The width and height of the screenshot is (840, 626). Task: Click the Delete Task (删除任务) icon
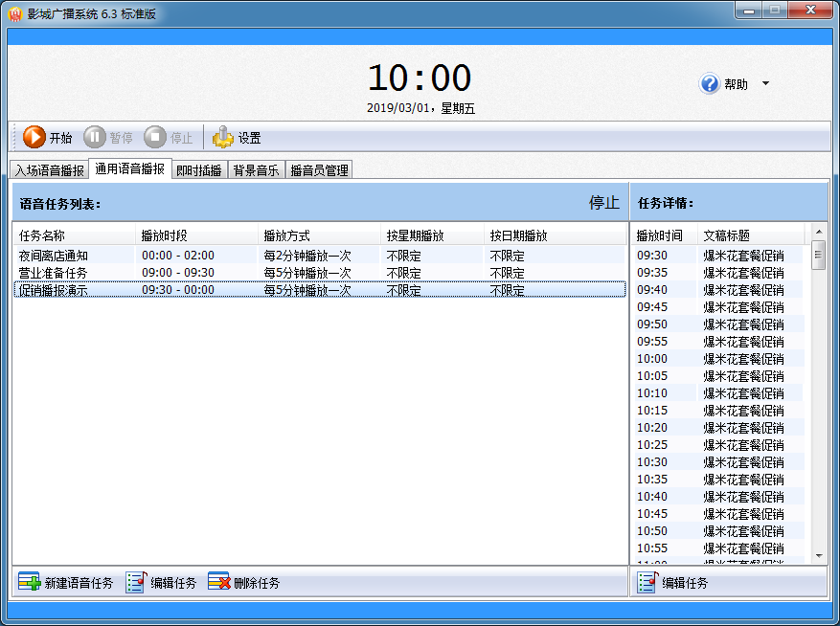click(x=218, y=582)
